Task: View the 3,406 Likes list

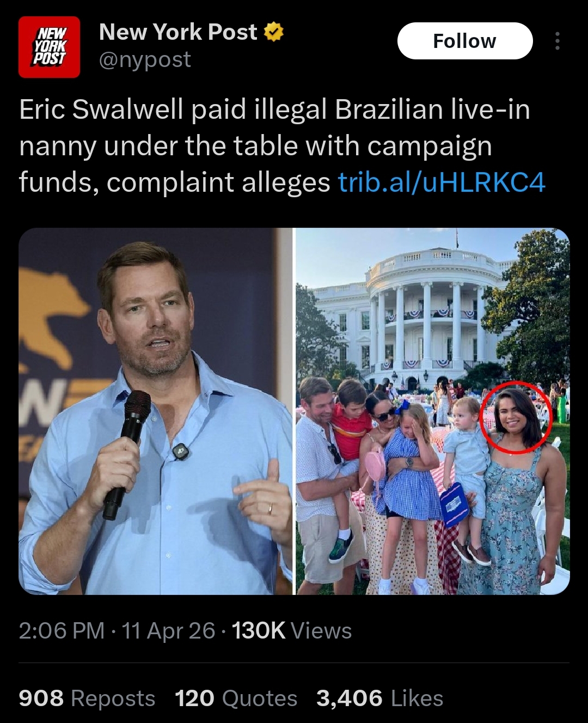Action: 380,698
